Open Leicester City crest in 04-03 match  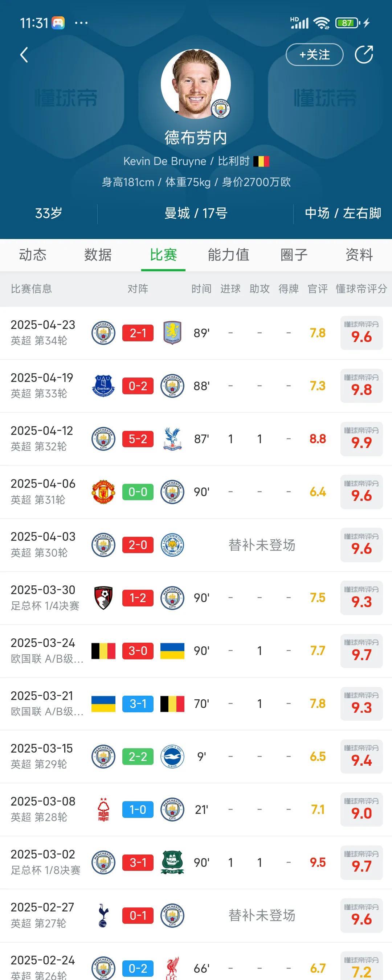pos(172,545)
